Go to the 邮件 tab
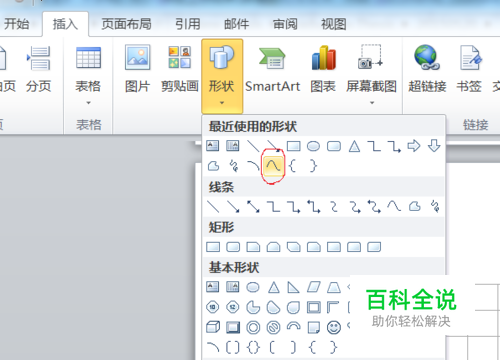 coord(236,24)
